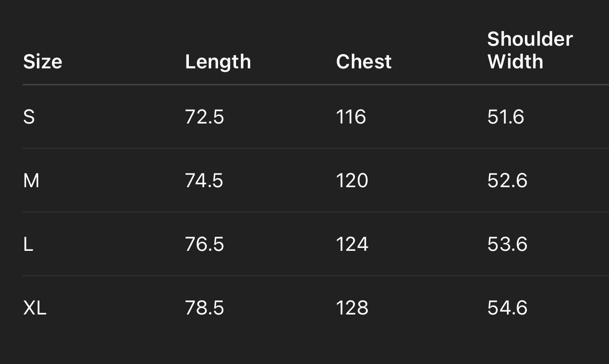Click chest value 120

tap(352, 181)
